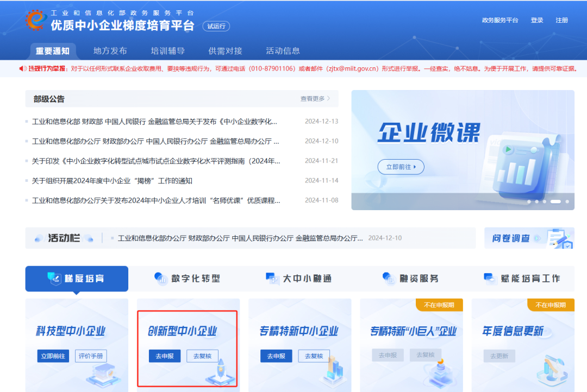Open the 问卷调查 survey banner

529,238
